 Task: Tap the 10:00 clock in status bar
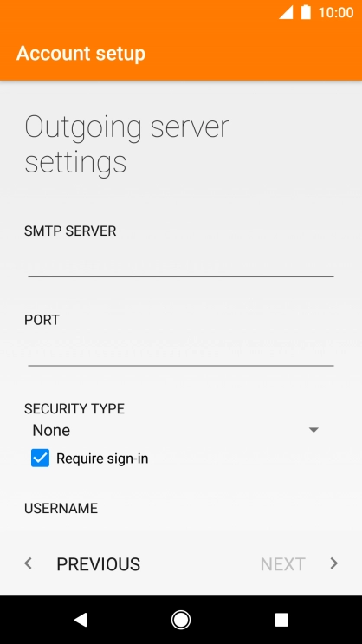[336, 12]
